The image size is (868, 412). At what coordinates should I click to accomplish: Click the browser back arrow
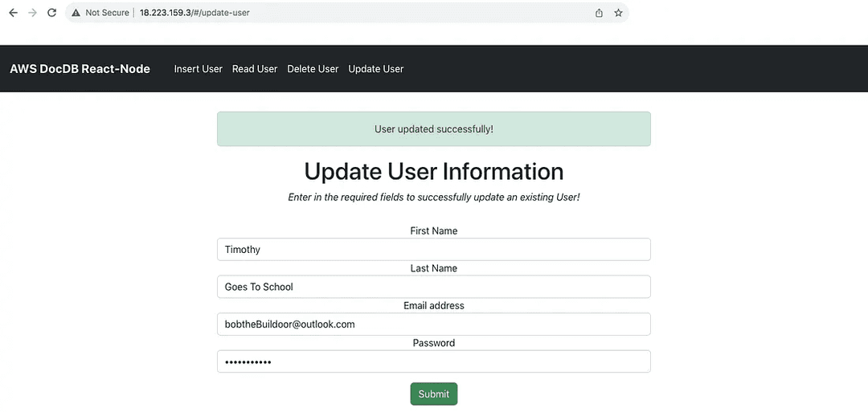(14, 13)
